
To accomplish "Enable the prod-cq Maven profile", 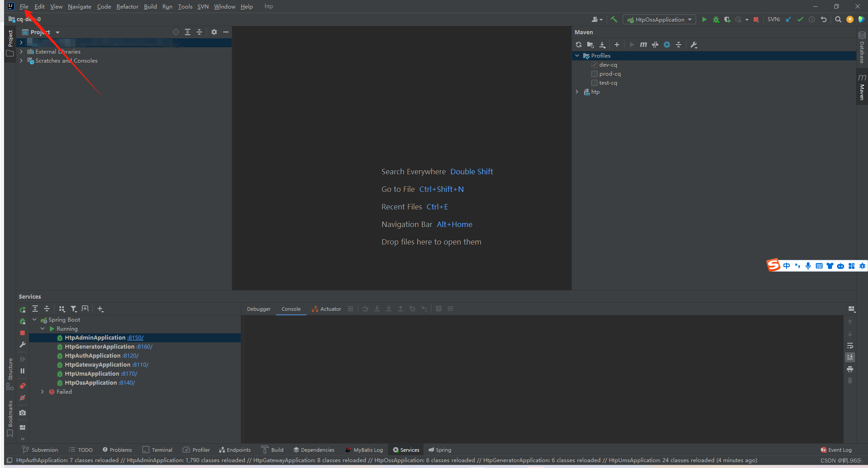I will 594,73.
